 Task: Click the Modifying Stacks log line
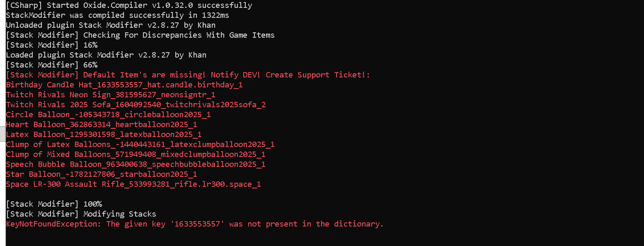pos(81,214)
